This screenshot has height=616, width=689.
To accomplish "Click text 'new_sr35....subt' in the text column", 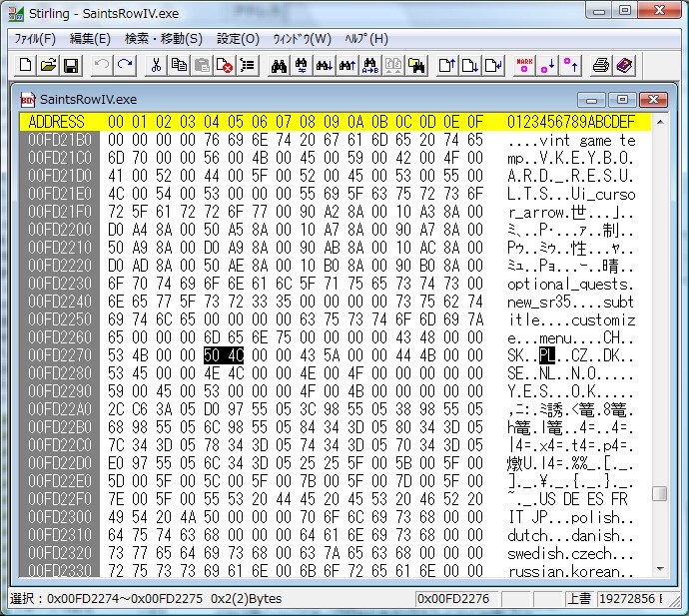I will coord(571,302).
